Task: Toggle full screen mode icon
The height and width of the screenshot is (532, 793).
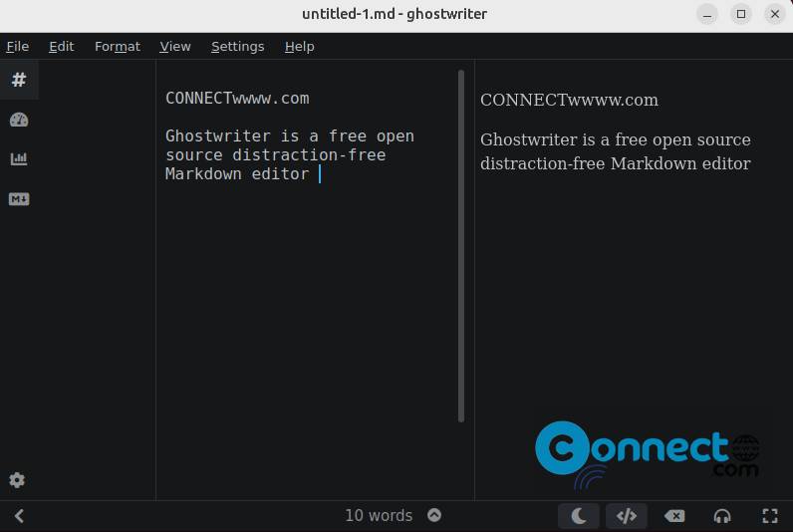Action: coord(770,516)
